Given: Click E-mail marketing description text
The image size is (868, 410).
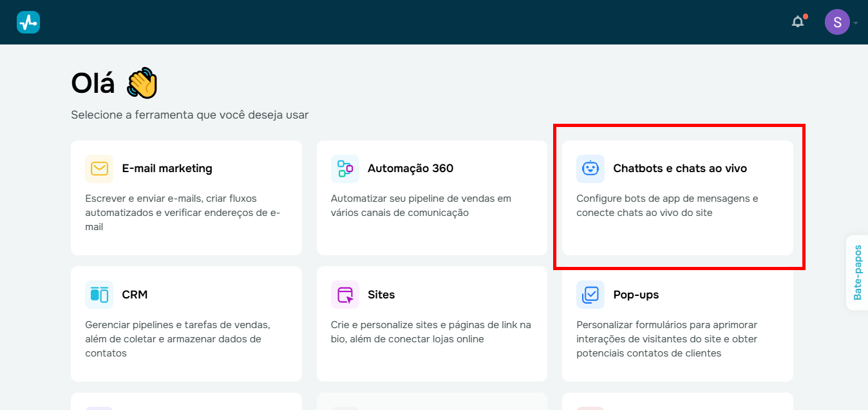Looking at the screenshot, I should tap(183, 213).
